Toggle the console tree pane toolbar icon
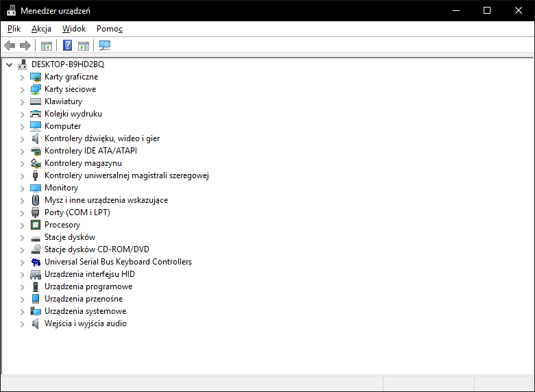Screen dimensions: 535x392 47,45
